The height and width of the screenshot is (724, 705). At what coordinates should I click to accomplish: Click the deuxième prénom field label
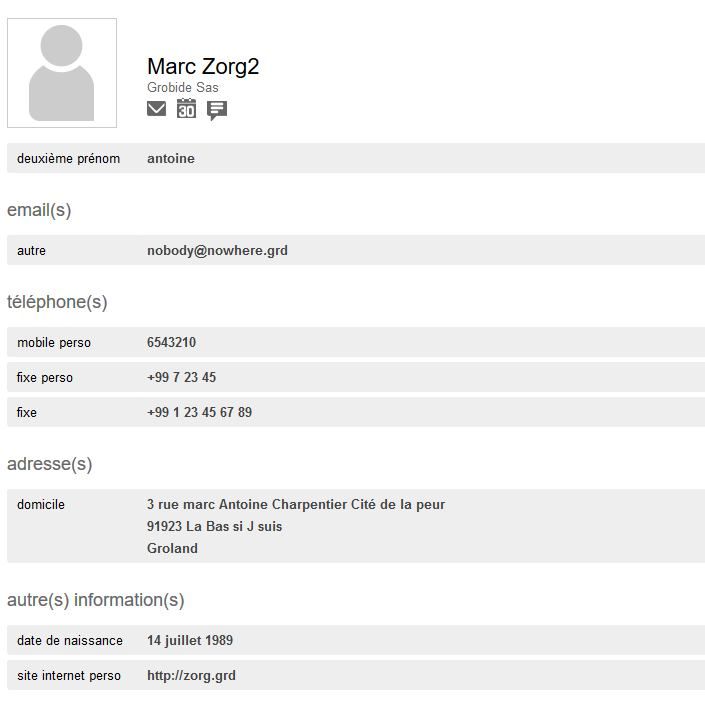coord(68,158)
